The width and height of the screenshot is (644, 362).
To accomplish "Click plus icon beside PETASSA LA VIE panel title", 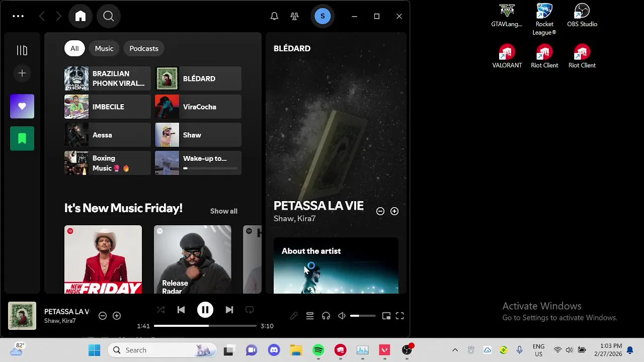I will tap(394, 211).
